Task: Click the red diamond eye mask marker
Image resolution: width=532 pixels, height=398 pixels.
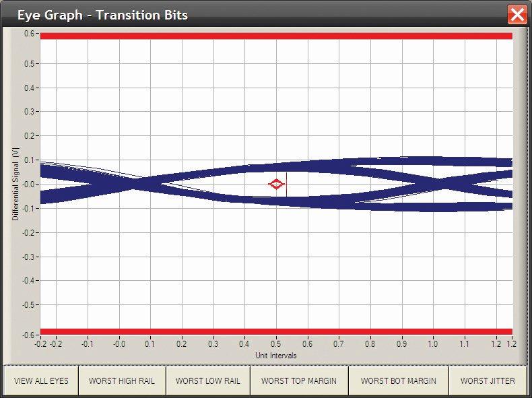Action: pyautogui.click(x=276, y=184)
